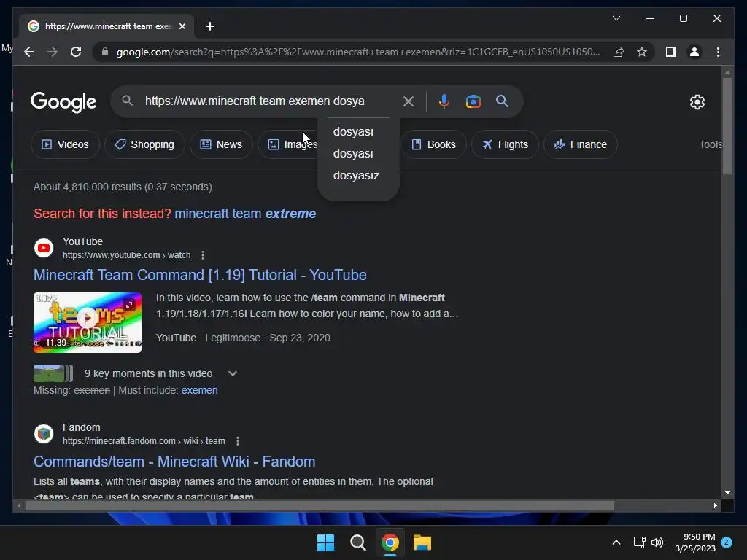This screenshot has height=560, width=747.
Task: Open the volume control in system tray
Action: (657, 542)
